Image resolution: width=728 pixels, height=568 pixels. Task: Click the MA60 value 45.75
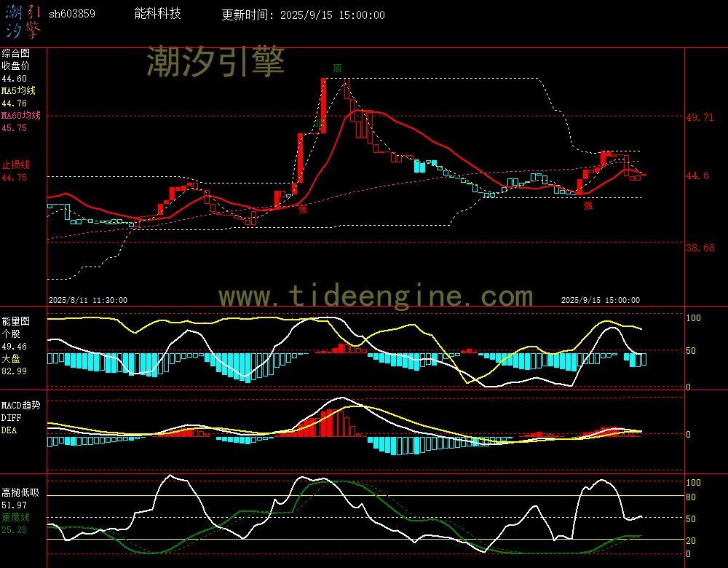click(15, 127)
